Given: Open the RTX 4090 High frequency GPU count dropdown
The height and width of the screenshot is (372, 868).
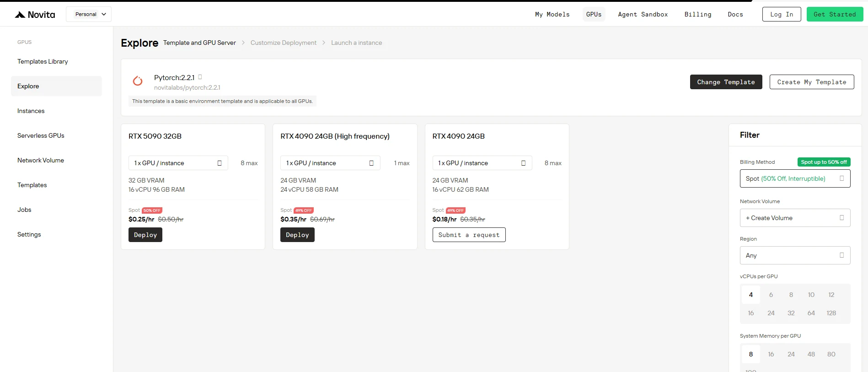Looking at the screenshot, I should point(330,163).
